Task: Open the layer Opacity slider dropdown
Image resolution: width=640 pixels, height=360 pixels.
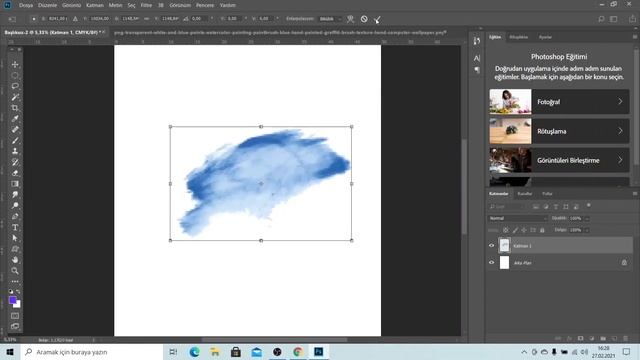Action: [x=587, y=218]
